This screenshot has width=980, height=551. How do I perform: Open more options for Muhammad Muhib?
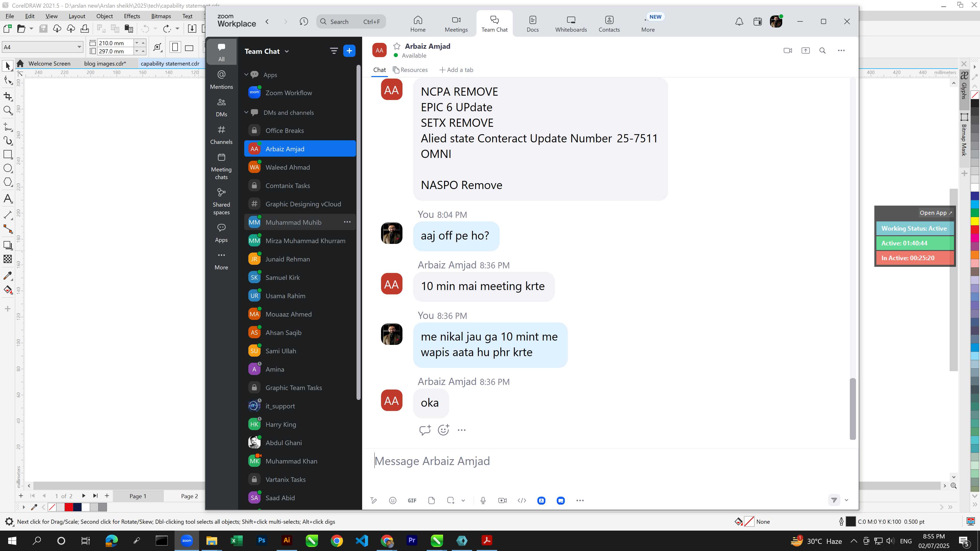click(347, 222)
